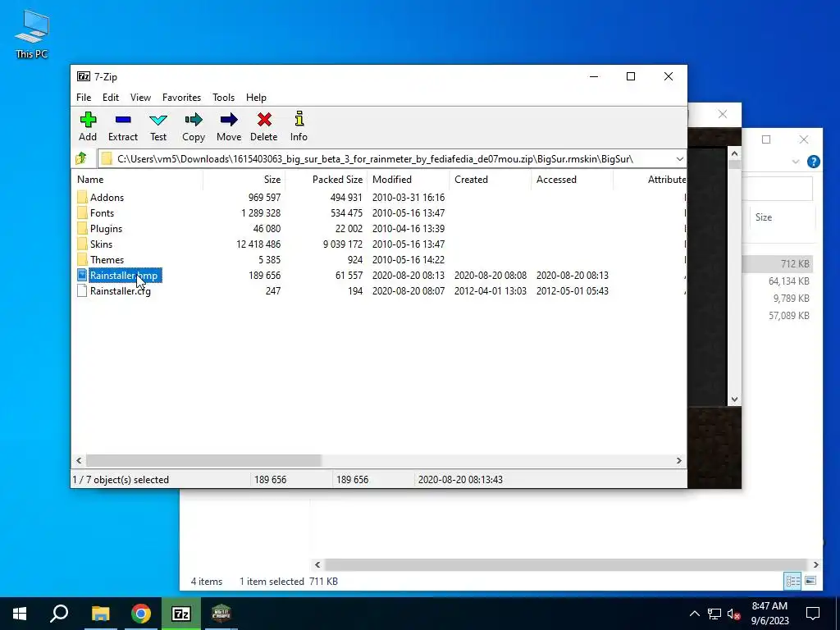Click Explorer's bottom horizontal scrollbar
Viewport: 840px width, 630px height.
(x=566, y=564)
